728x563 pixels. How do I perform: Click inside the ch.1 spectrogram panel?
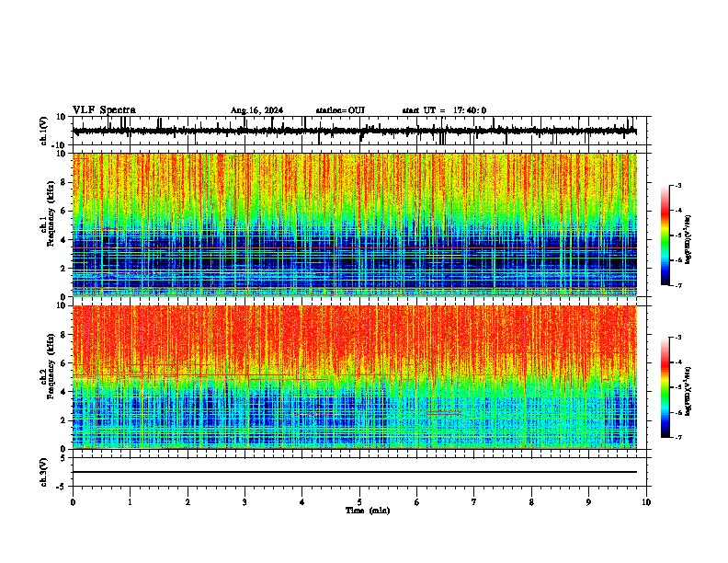point(355,224)
